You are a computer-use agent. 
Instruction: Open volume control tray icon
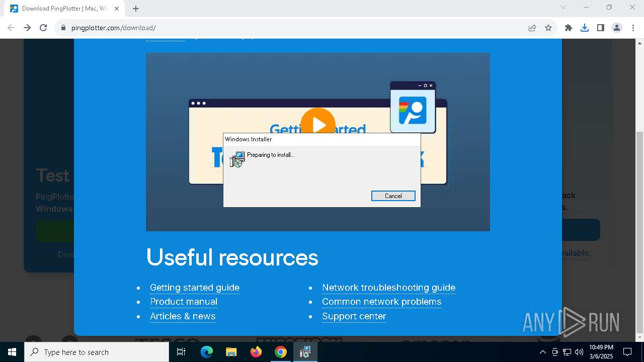click(x=579, y=352)
